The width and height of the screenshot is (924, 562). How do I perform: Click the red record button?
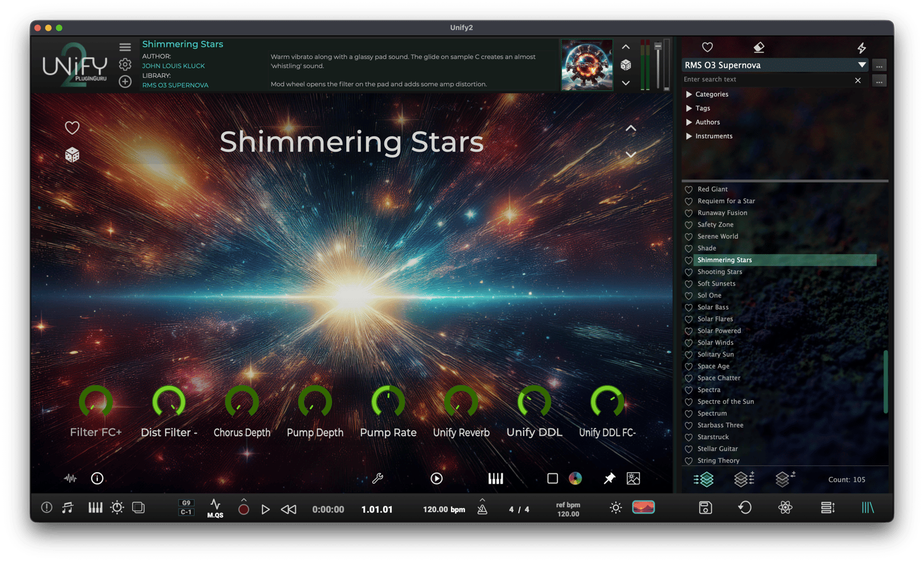click(x=243, y=509)
